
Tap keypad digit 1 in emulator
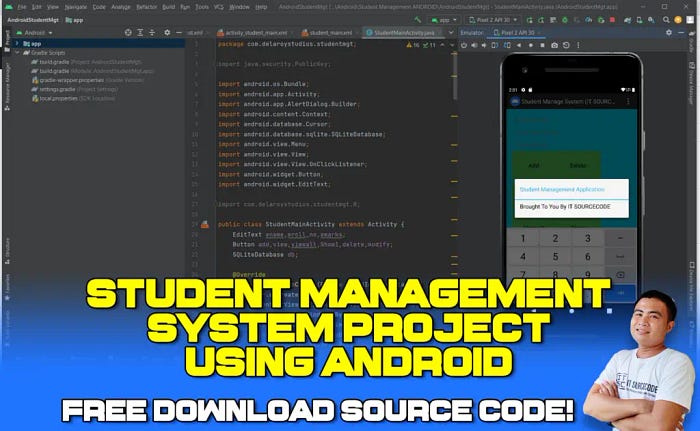(523, 238)
